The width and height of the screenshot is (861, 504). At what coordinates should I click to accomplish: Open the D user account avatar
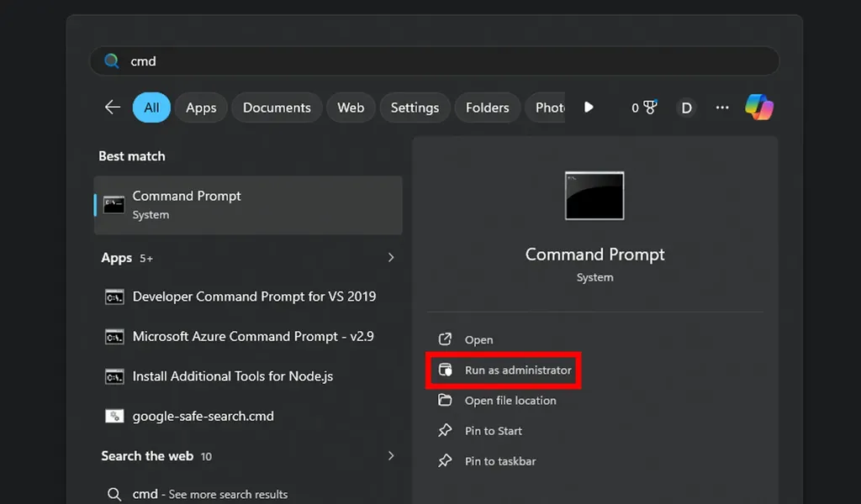pyautogui.click(x=686, y=108)
